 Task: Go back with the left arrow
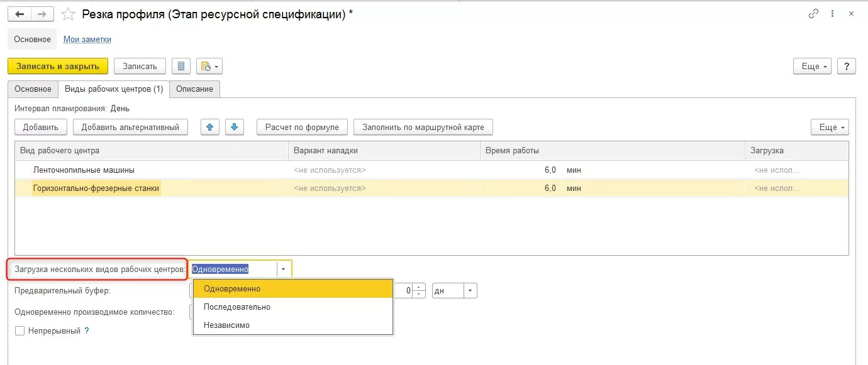point(19,14)
